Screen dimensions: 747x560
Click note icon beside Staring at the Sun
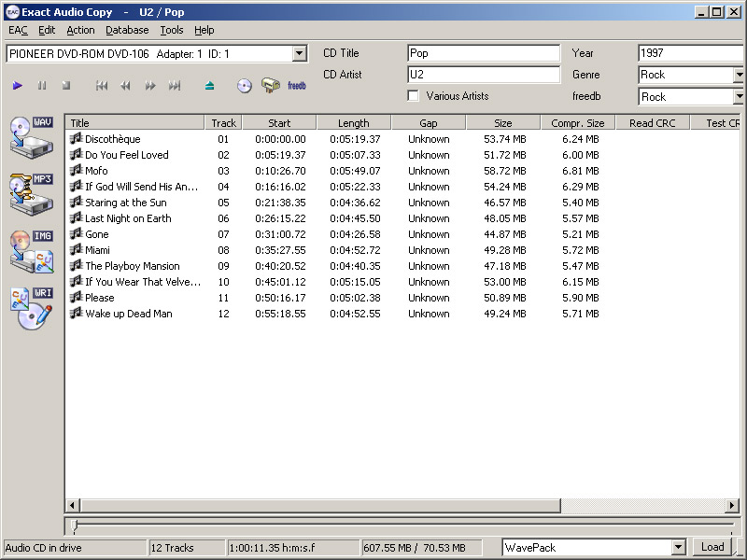click(76, 202)
